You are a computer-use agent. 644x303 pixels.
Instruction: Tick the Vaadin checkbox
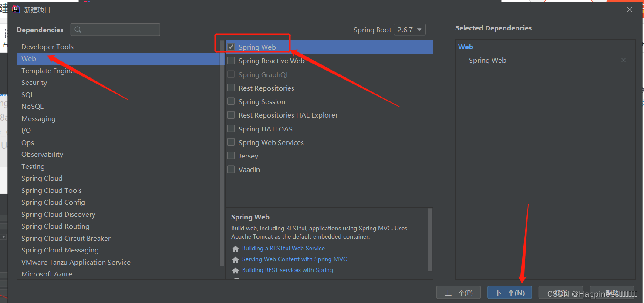[x=231, y=169]
